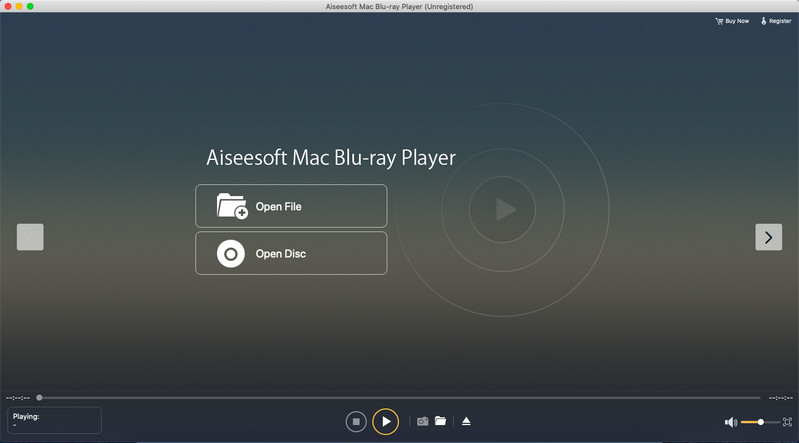Click the total time readout
Viewport: 799px width, 443px height.
click(x=781, y=398)
